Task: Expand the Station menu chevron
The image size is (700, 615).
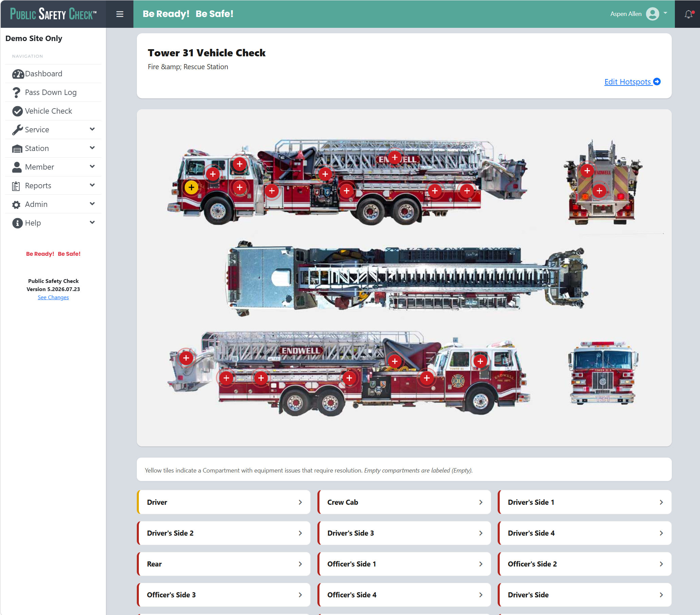Action: point(92,148)
